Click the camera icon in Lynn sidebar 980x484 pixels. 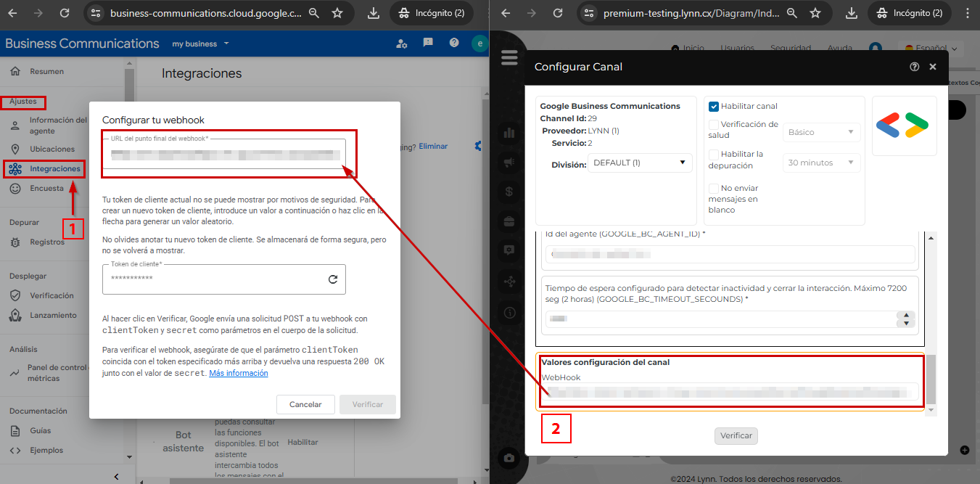click(x=509, y=458)
